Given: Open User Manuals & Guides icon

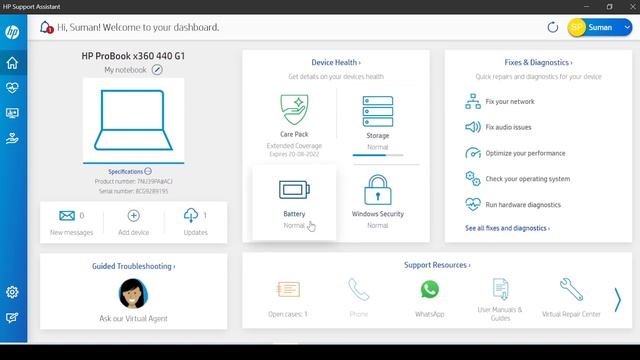Looking at the screenshot, I should pos(500,289).
